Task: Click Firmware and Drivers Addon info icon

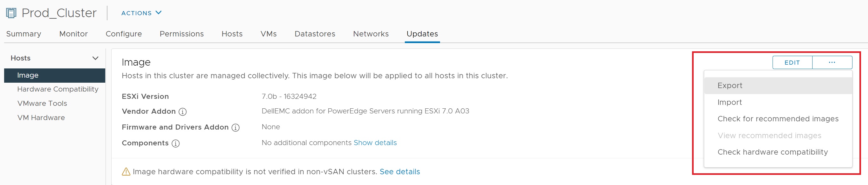Action: click(x=236, y=127)
